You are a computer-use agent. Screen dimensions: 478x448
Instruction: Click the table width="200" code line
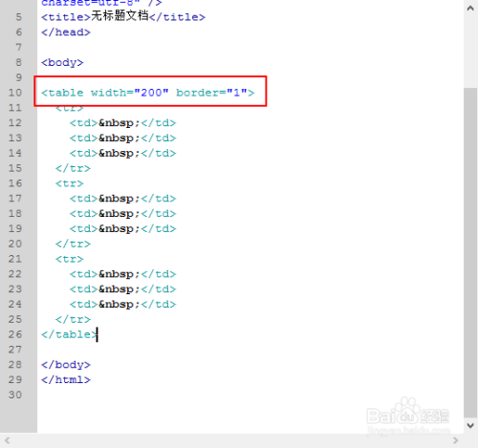coord(148,93)
